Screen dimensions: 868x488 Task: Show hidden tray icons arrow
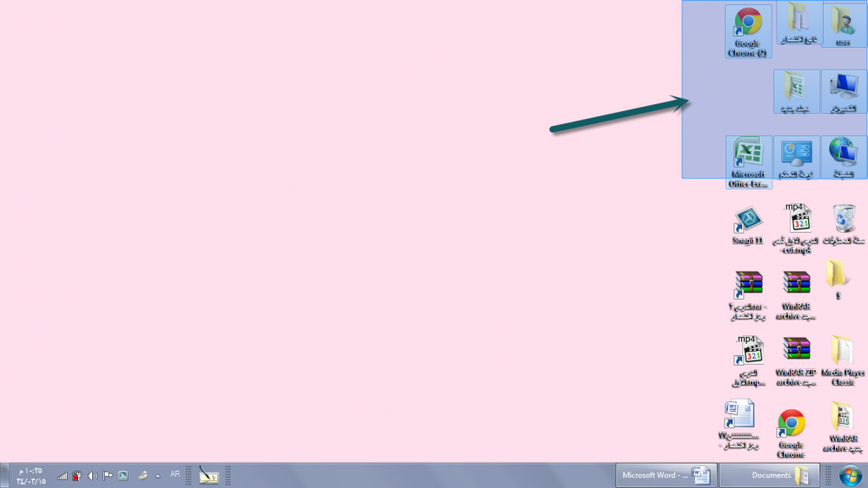(x=158, y=476)
